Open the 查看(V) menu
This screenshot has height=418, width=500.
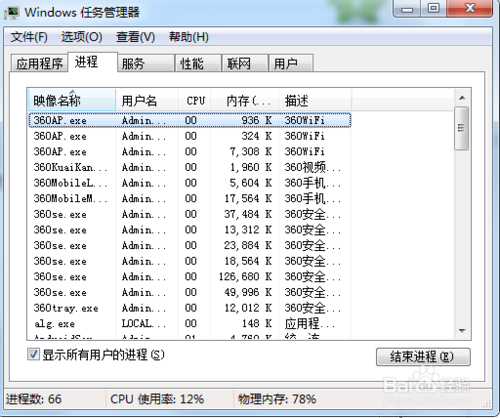tap(135, 37)
